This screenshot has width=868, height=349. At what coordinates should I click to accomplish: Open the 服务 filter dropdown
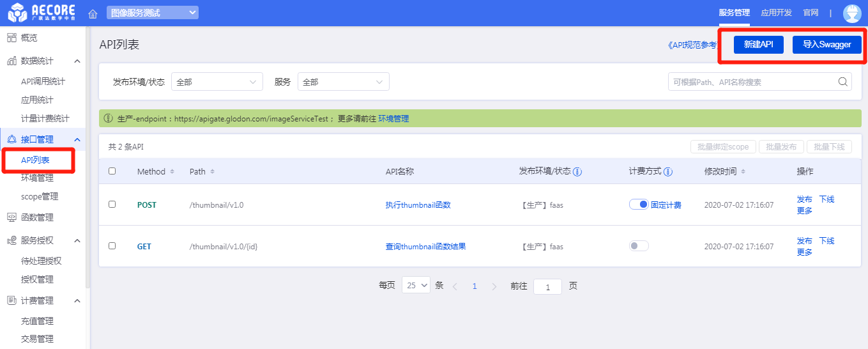343,82
